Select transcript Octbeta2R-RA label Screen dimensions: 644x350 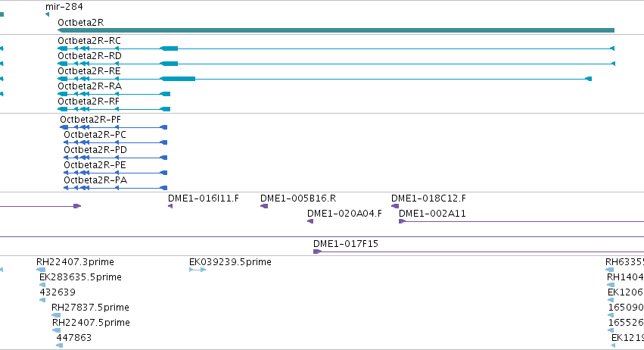click(89, 86)
